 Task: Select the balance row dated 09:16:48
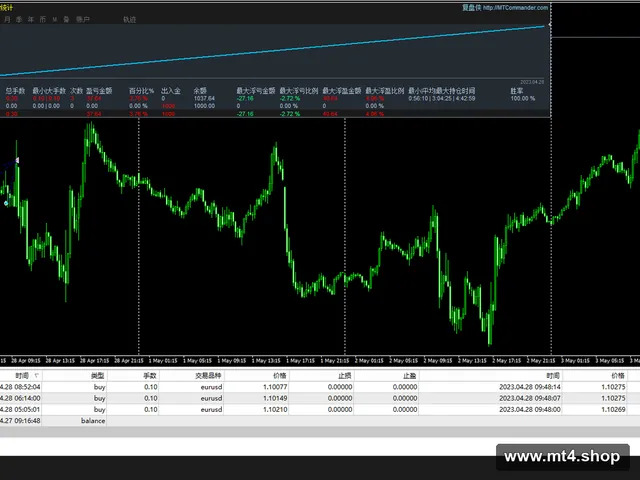[320, 421]
